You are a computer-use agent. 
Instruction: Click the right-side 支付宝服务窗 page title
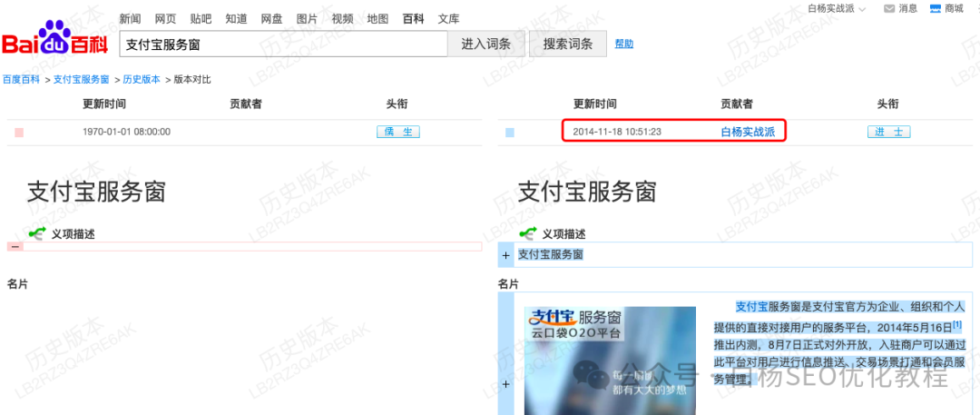pyautogui.click(x=587, y=192)
